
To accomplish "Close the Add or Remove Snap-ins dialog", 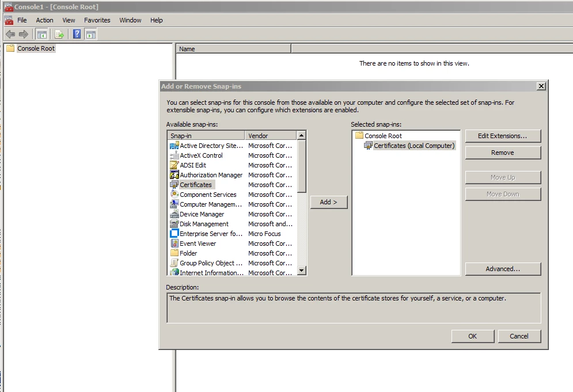I will [x=541, y=86].
